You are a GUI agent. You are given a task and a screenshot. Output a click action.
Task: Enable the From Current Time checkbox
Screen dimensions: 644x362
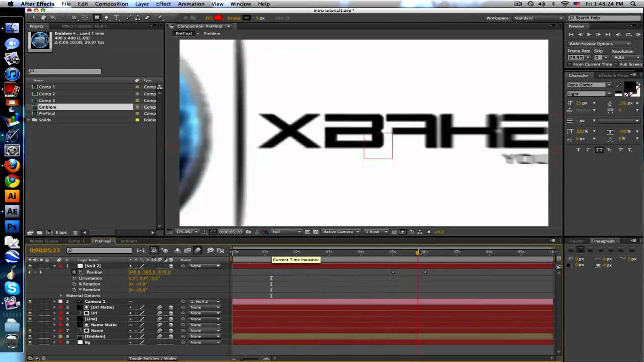(x=570, y=64)
